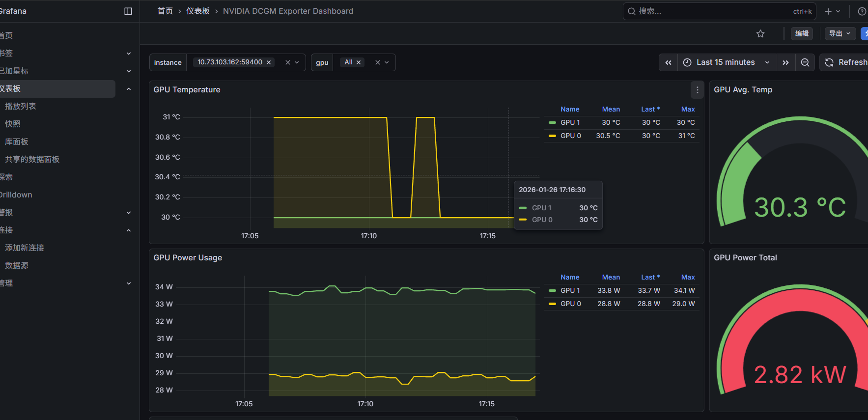
Task: Open Last 15 minutes time picker
Action: coord(726,62)
